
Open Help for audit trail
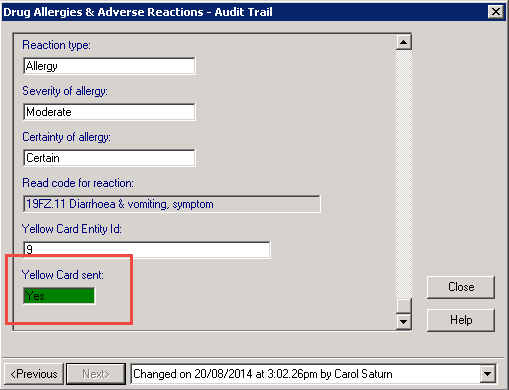pyautogui.click(x=461, y=320)
